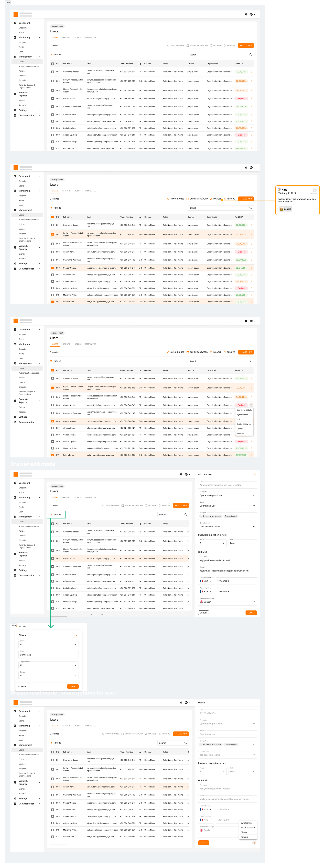Image resolution: width=325 pixels, height=868 pixels.
Task: Click the green-outlined FILTERS funnel button
Action: click(56, 515)
